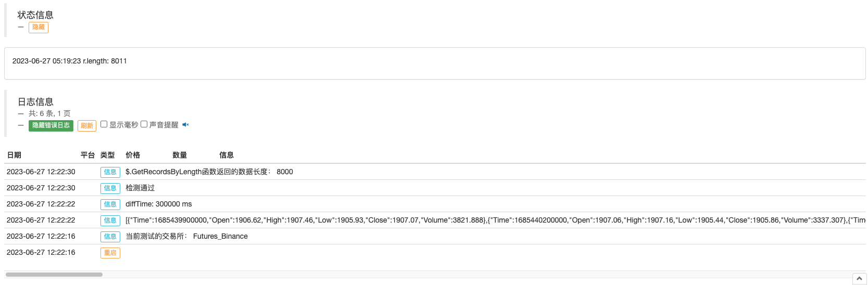This screenshot has width=868, height=285.
Task: Enable the 声音提醒 checkbox
Action: point(144,124)
